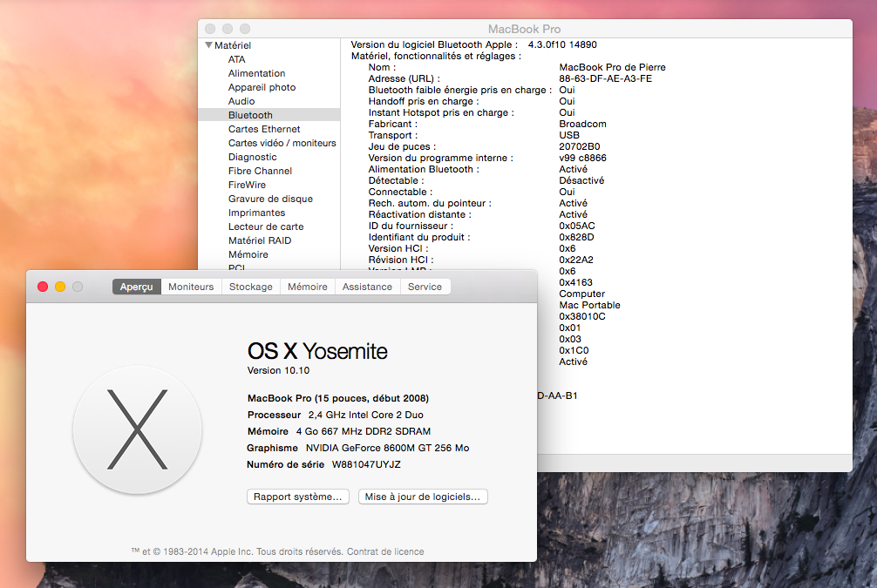Image resolution: width=877 pixels, height=588 pixels.
Task: Click graphics value NVIDIA GeForce 8600M GT
Action: pos(369,449)
